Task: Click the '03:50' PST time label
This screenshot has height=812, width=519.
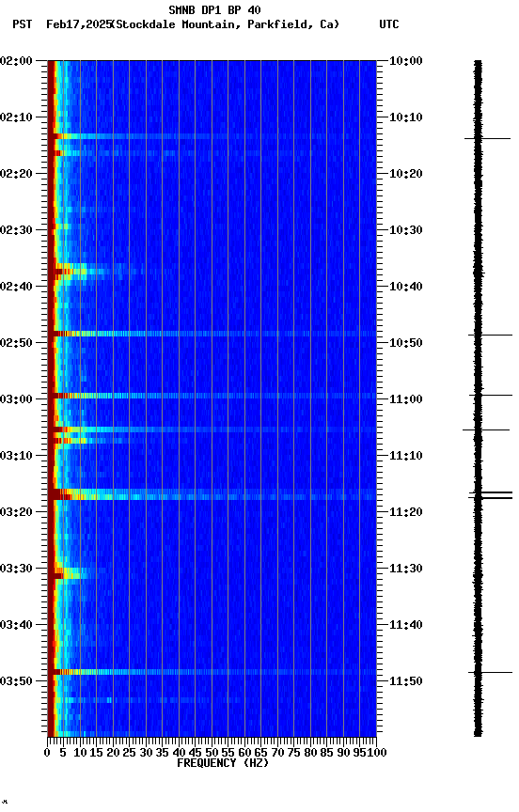Action: coord(16,681)
